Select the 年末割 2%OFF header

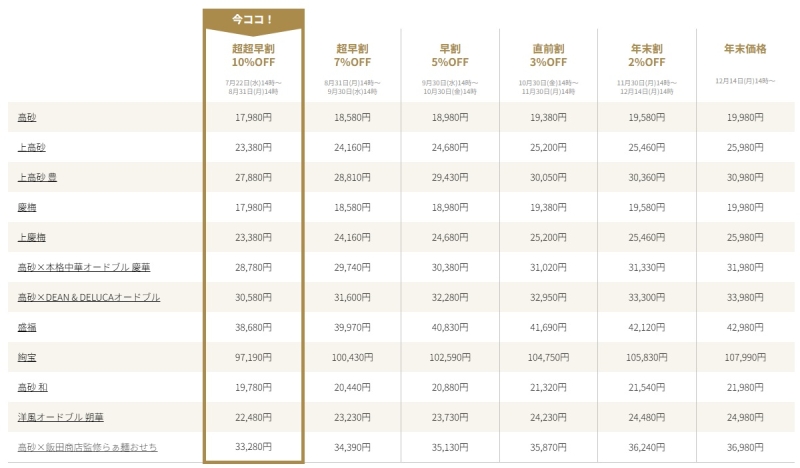pyautogui.click(x=646, y=56)
